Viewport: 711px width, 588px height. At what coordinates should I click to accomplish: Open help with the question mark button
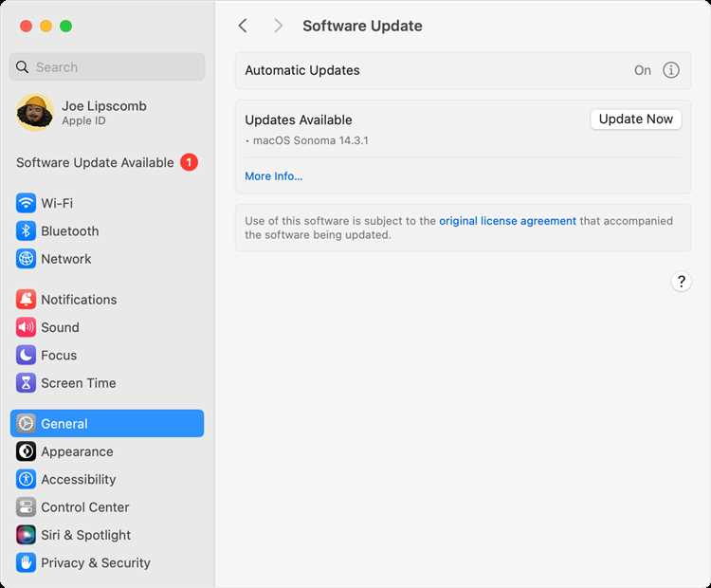coord(681,282)
